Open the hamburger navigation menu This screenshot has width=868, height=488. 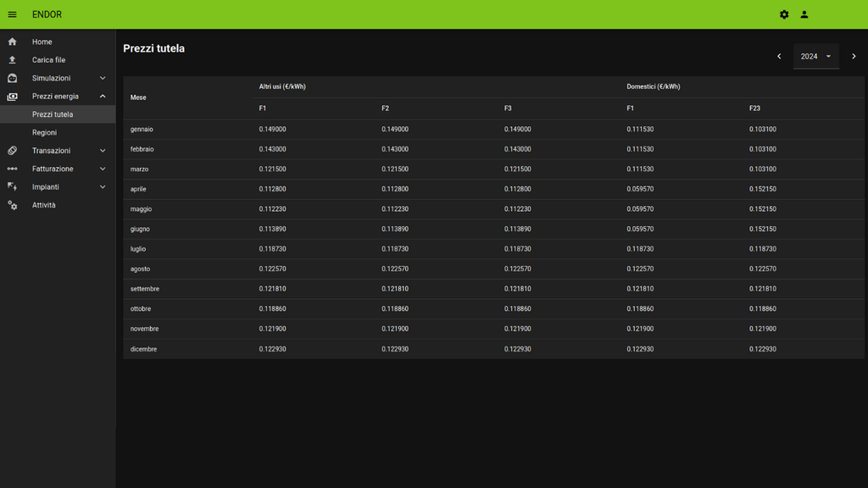click(x=12, y=14)
